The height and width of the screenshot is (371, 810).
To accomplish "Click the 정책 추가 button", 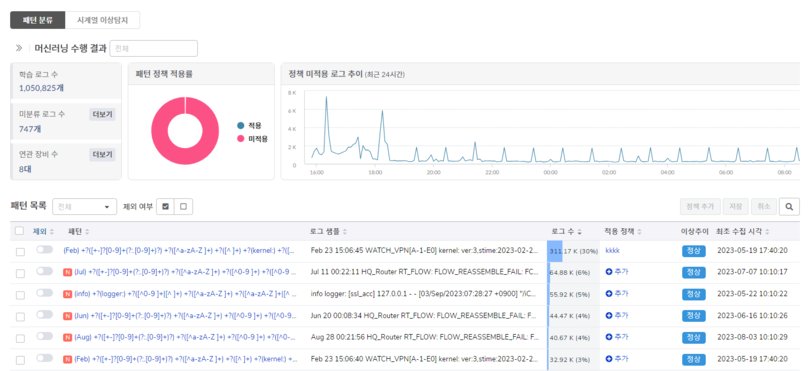I will tap(700, 206).
